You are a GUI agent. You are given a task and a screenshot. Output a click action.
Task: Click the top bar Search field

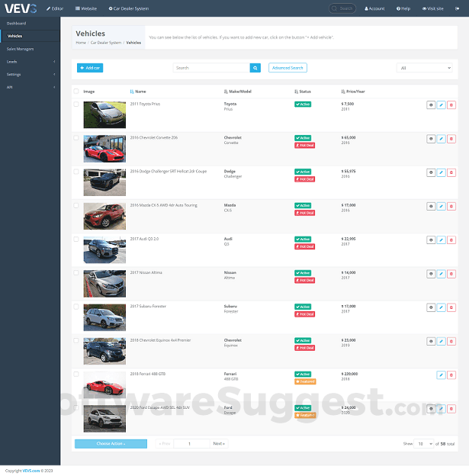pyautogui.click(x=342, y=8)
